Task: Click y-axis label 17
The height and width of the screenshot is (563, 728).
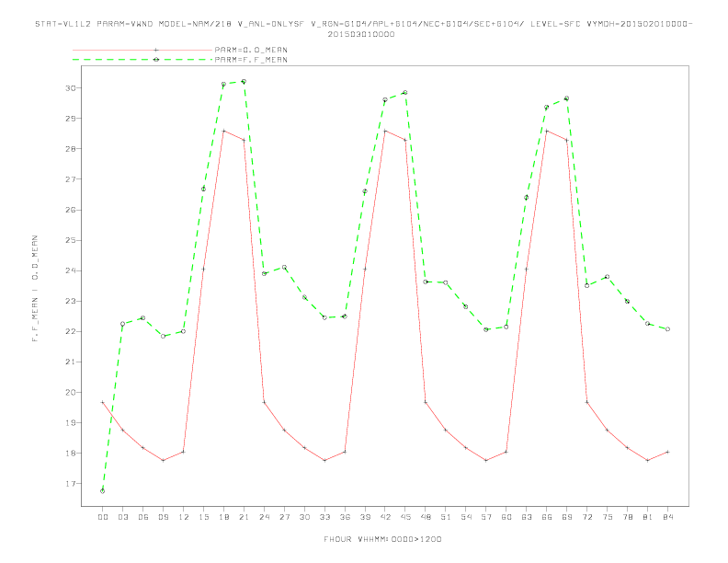Action: tap(70, 484)
